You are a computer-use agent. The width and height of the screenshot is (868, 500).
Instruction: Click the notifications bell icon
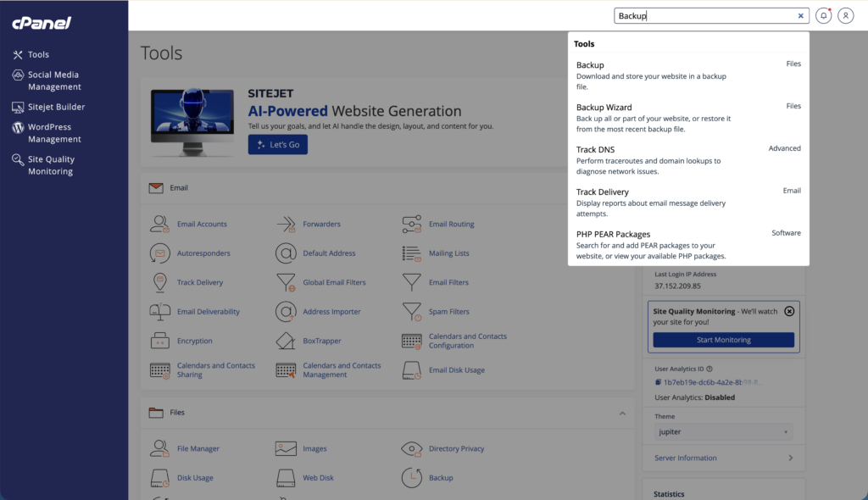(x=823, y=16)
